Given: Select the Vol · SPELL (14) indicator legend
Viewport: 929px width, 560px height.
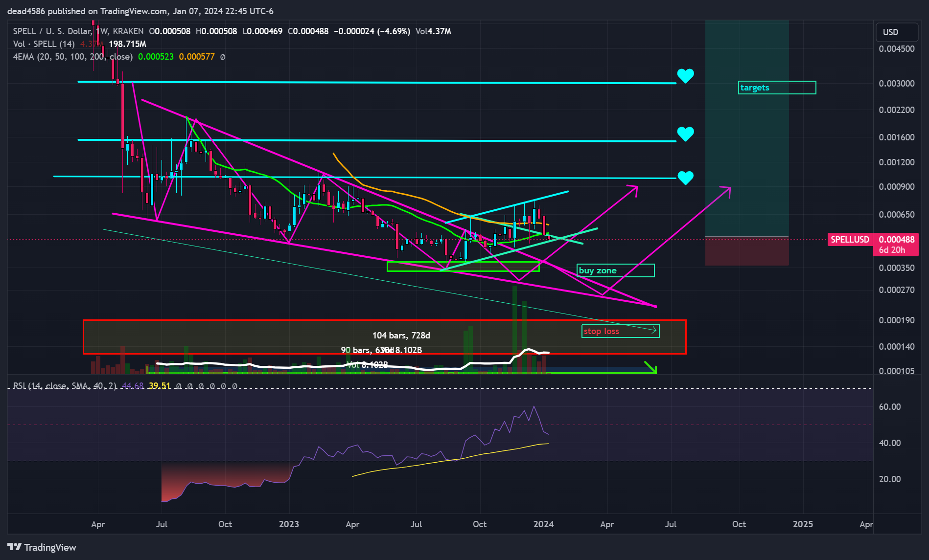Looking at the screenshot, I should pyautogui.click(x=44, y=44).
